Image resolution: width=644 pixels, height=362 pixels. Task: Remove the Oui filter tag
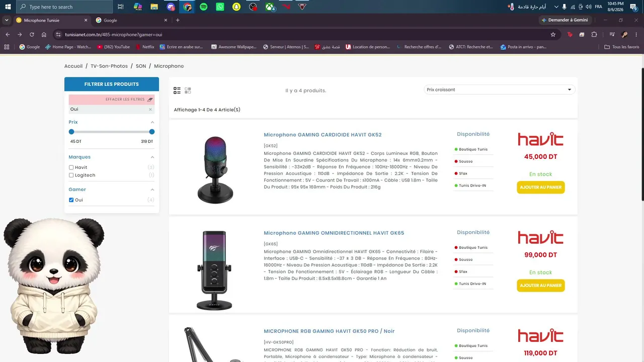pyautogui.click(x=150, y=109)
